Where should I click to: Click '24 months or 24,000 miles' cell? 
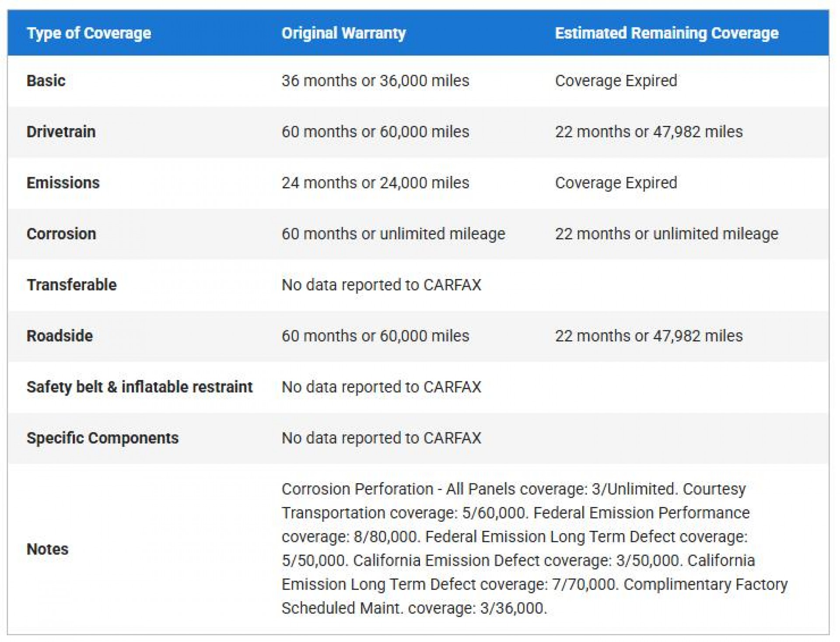pyautogui.click(x=375, y=183)
